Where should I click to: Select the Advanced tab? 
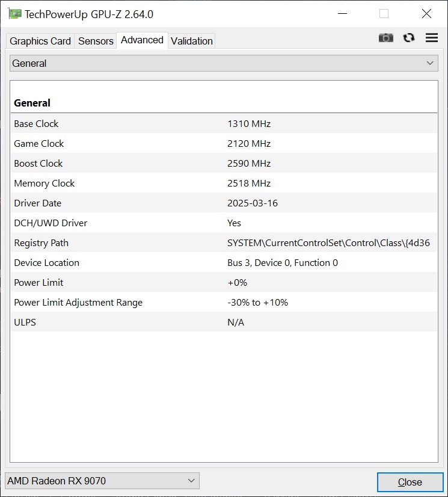[x=143, y=40]
